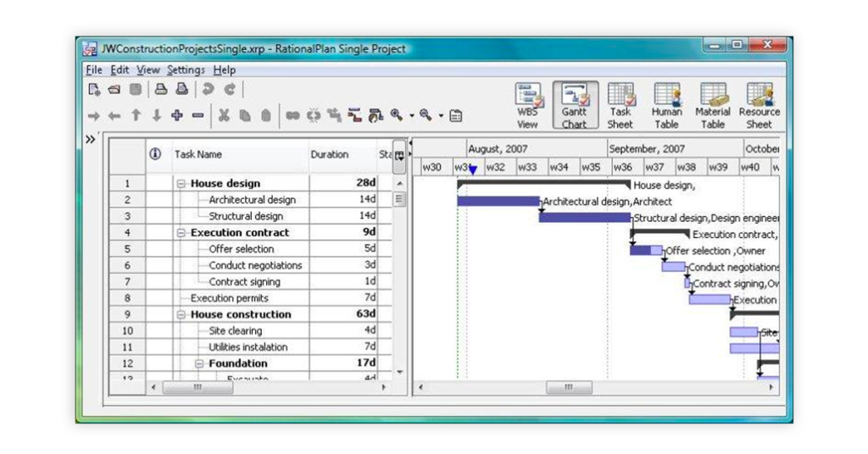Outdent task with left arrow icon
Screen dimensions: 868x454
[x=114, y=115]
